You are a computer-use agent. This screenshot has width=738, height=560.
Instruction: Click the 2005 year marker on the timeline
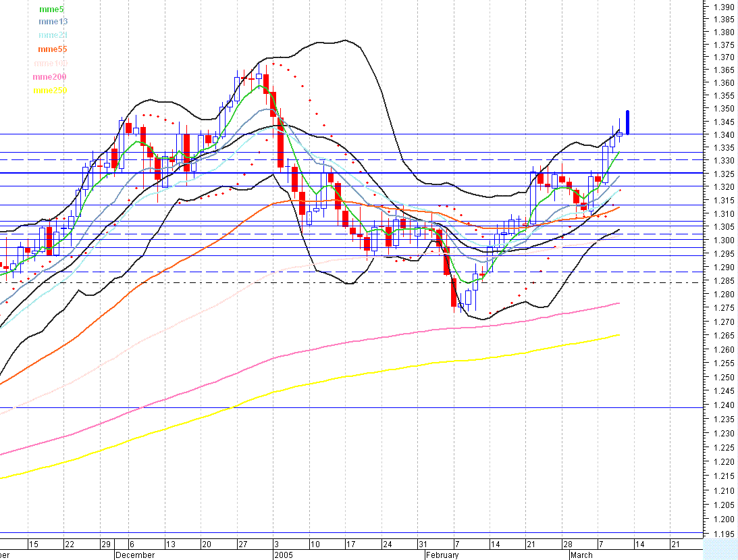(284, 555)
